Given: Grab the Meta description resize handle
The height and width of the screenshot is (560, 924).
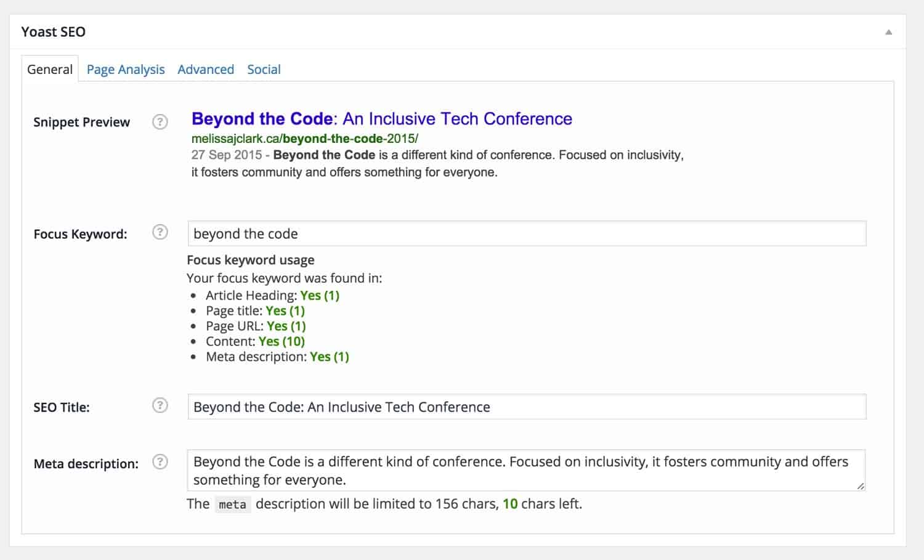Looking at the screenshot, I should pos(861,486).
